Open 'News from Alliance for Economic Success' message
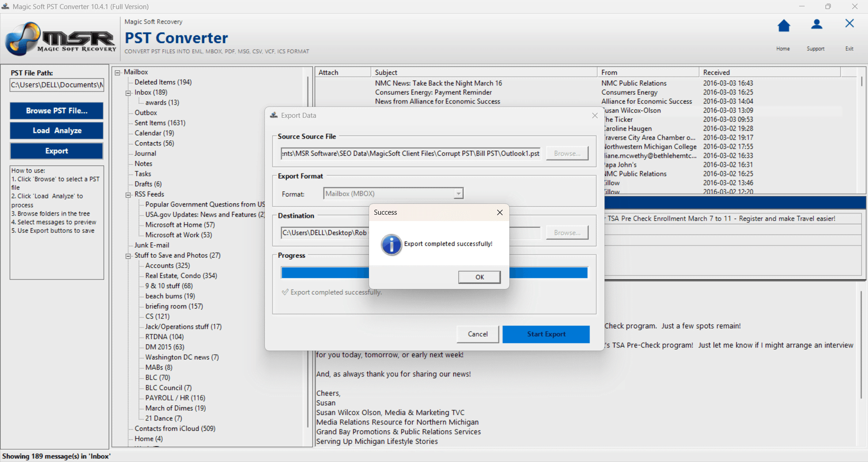 coord(437,101)
